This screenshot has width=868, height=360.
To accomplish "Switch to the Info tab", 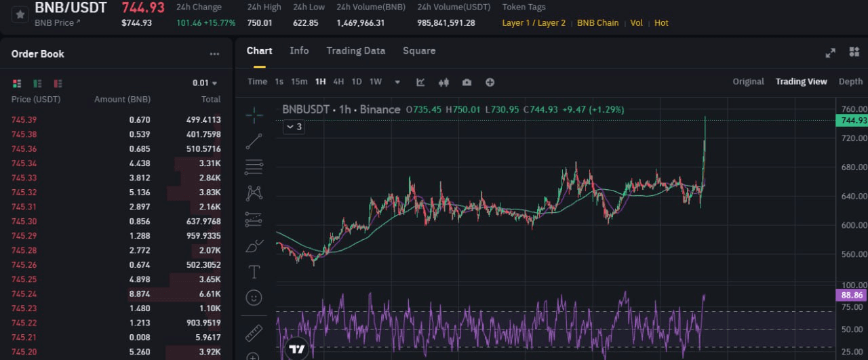I will [x=299, y=51].
